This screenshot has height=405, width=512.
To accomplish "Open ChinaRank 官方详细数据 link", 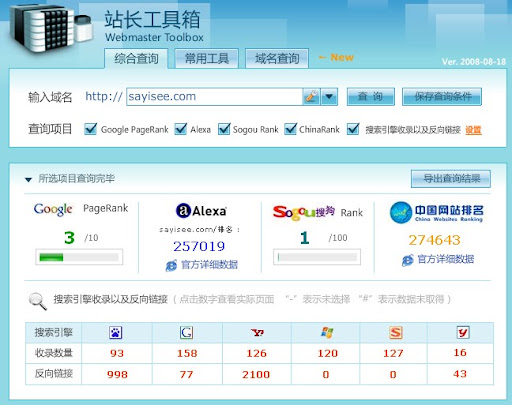I will [445, 259].
